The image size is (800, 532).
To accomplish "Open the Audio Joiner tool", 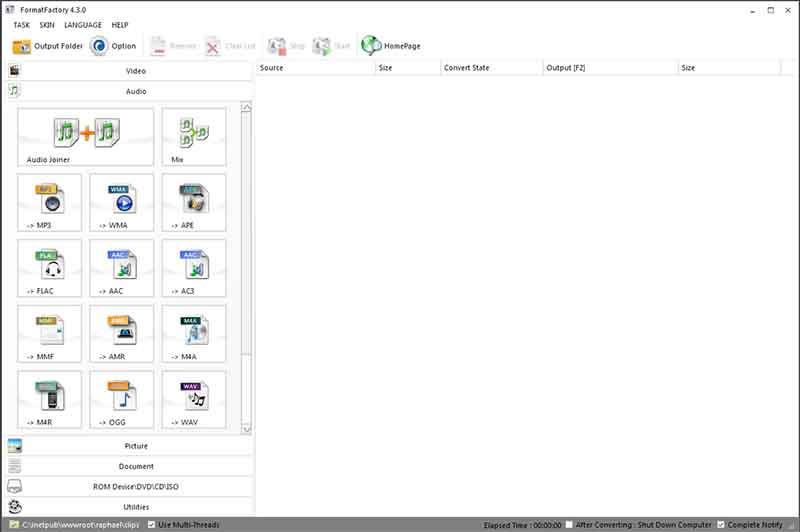I will [x=85, y=137].
